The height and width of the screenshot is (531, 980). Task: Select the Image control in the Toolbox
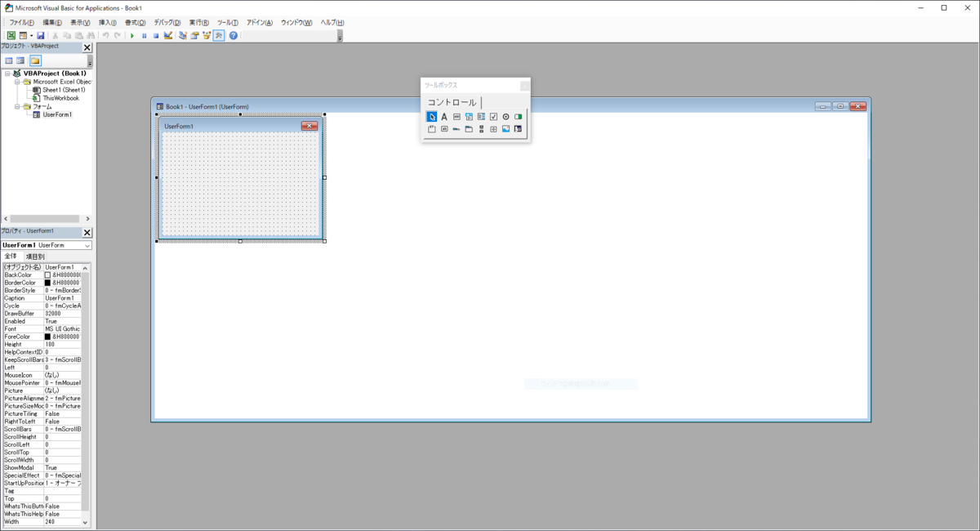(505, 129)
